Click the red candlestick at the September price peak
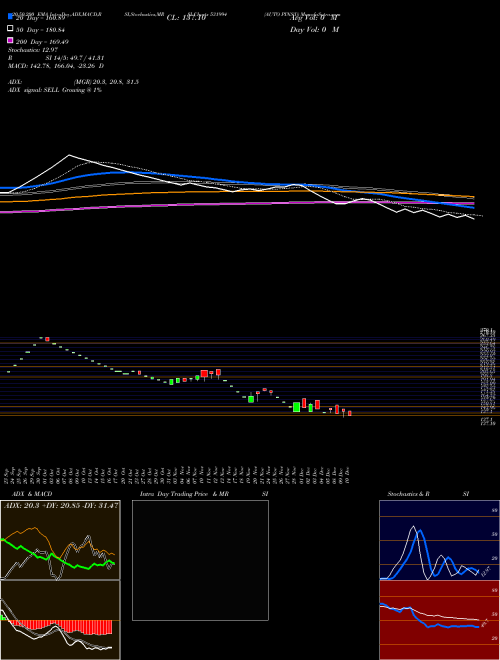Image resolution: width=500 pixels, height=660 pixels. pos(48,339)
